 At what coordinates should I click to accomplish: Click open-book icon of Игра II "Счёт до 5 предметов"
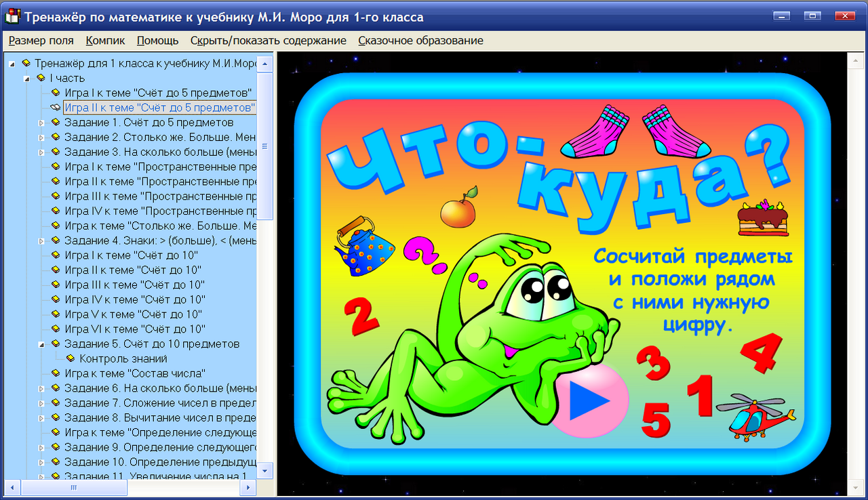pyautogui.click(x=56, y=108)
